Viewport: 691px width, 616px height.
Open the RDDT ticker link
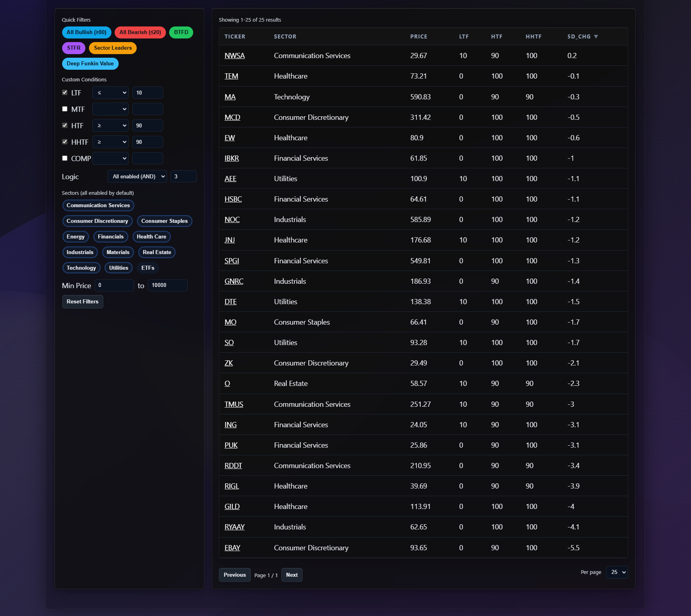click(233, 466)
